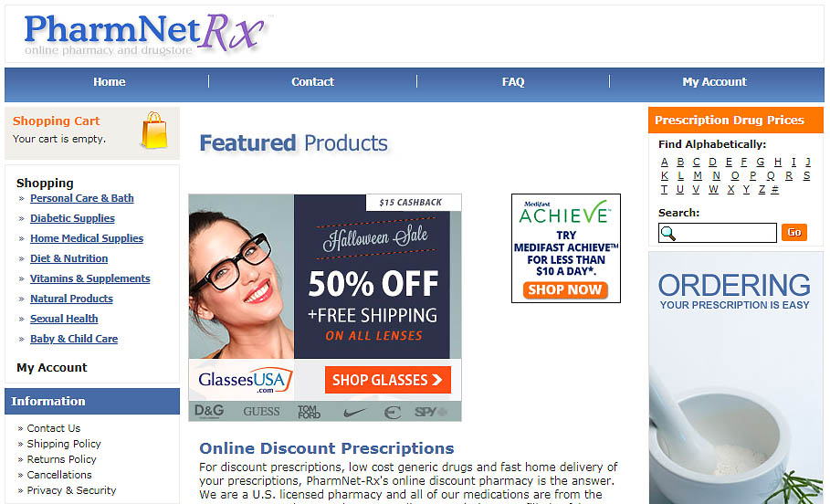Click the magnifying glass icon in search box
830x504 pixels.
668,233
